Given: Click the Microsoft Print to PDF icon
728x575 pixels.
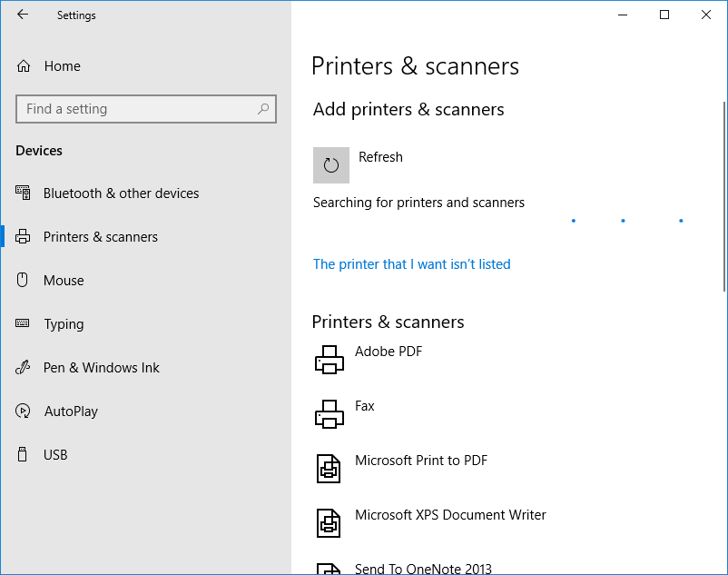Looking at the screenshot, I should tap(330, 469).
